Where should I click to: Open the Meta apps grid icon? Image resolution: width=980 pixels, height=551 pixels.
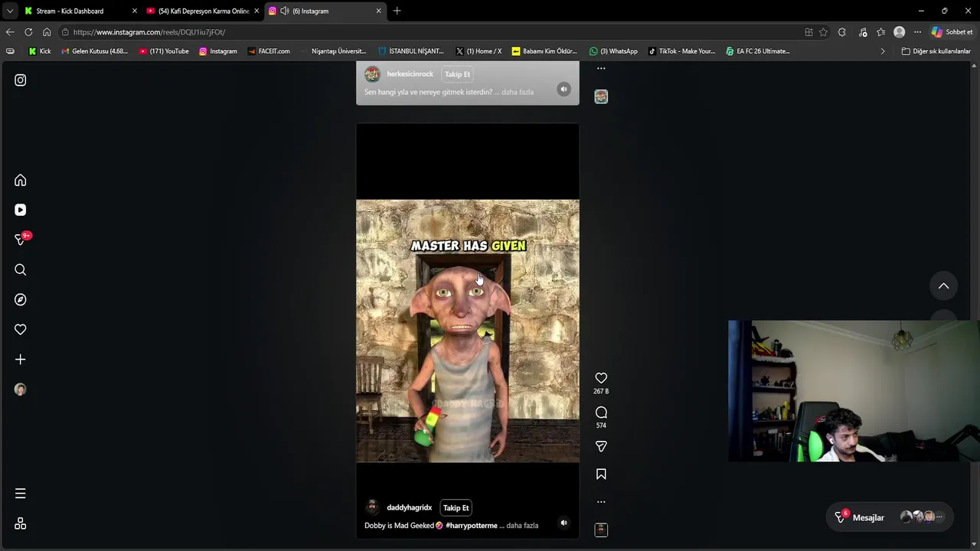[x=21, y=523]
